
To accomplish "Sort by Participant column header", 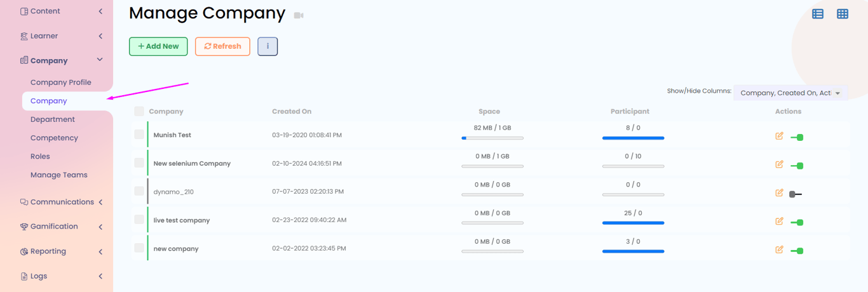I will pyautogui.click(x=630, y=111).
